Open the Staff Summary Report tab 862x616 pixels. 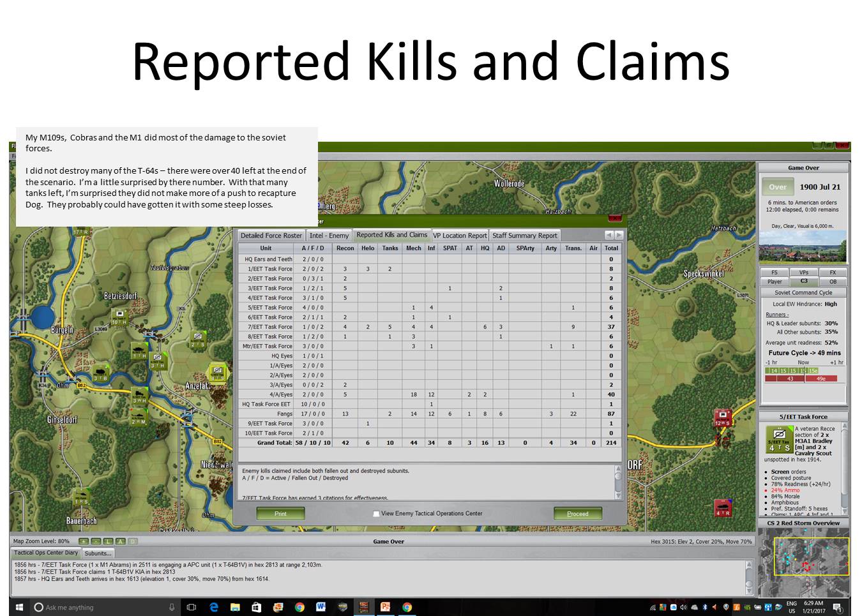pos(525,236)
